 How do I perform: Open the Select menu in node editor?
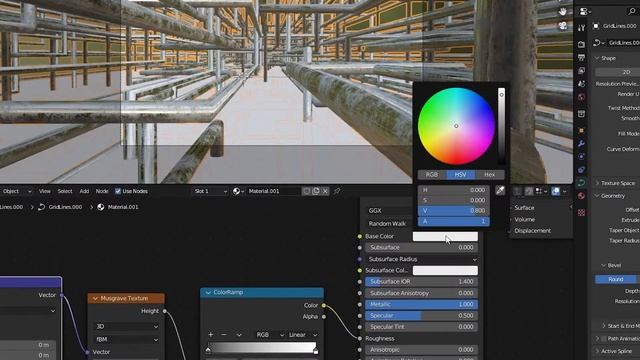tap(64, 191)
